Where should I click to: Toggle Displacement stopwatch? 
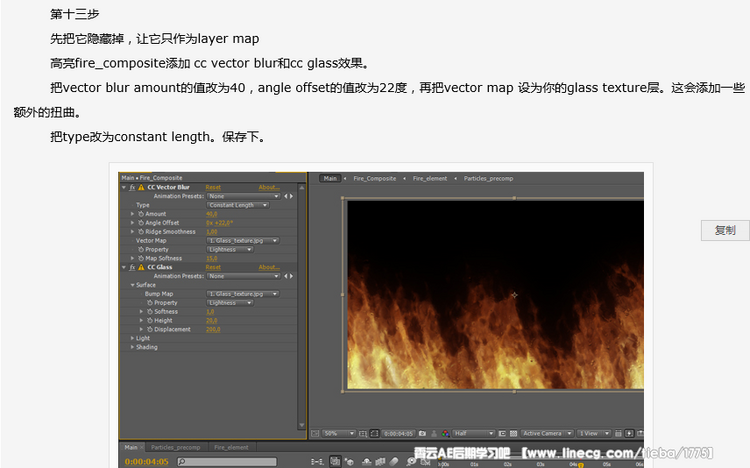[150, 329]
